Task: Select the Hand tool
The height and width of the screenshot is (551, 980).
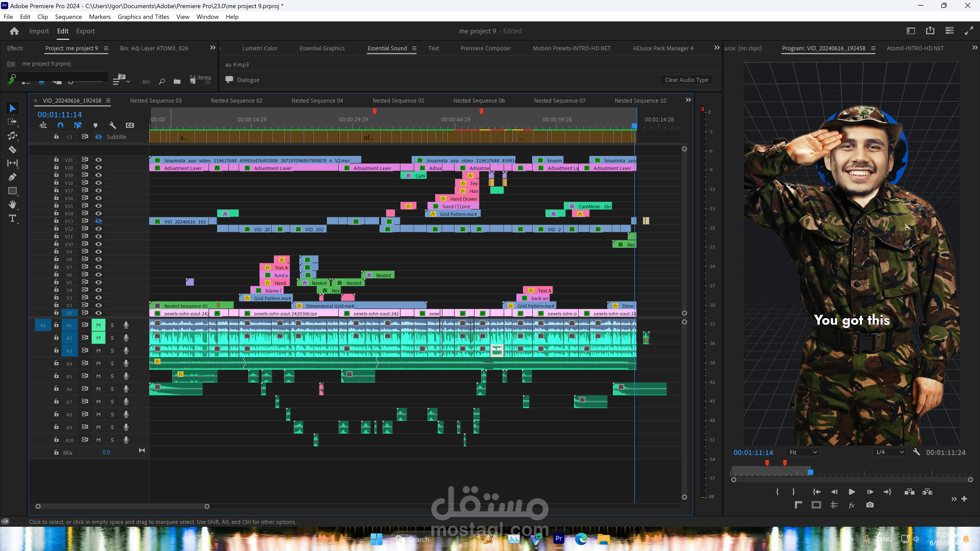Action: pos(12,205)
